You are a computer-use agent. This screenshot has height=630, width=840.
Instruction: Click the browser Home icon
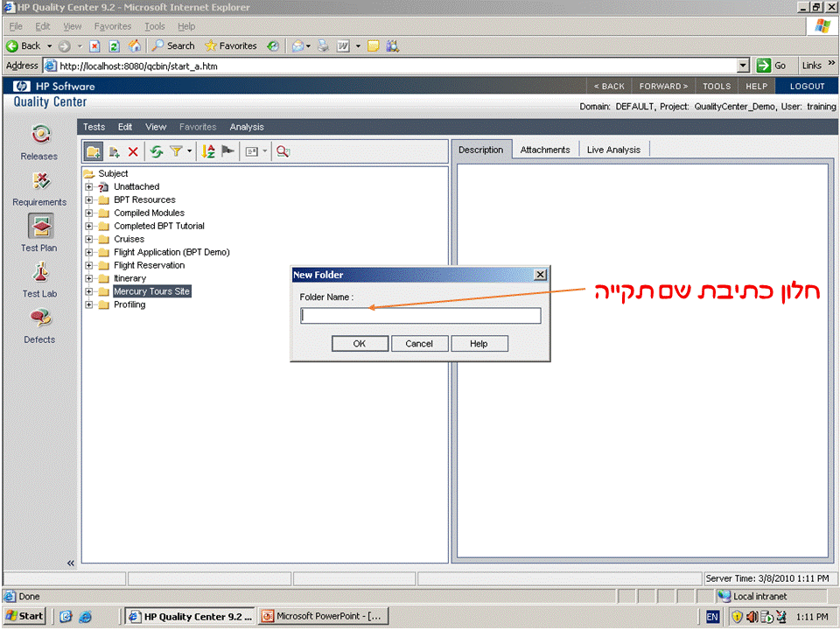(135, 46)
